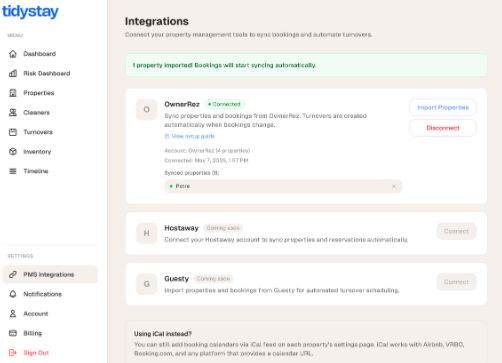
Task: Open the Turnovers page
Action: coord(50,132)
